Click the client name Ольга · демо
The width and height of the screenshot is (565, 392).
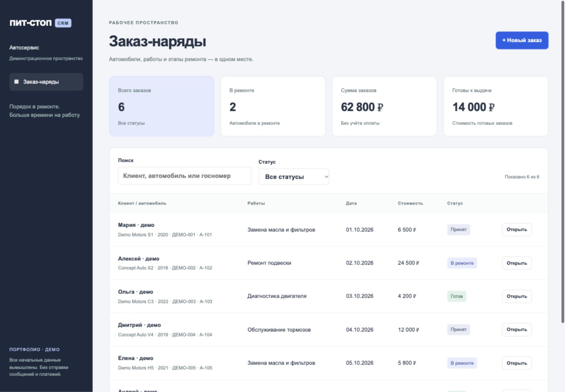[x=136, y=292]
